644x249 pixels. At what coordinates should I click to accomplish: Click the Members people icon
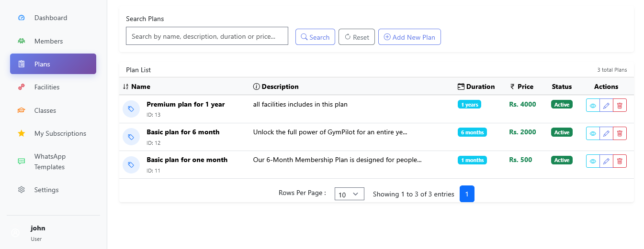tap(21, 41)
